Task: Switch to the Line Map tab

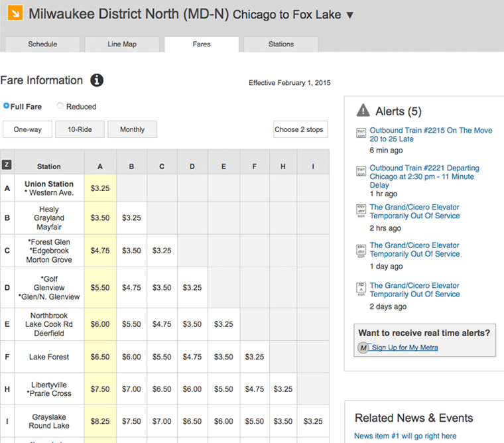Action: (122, 44)
